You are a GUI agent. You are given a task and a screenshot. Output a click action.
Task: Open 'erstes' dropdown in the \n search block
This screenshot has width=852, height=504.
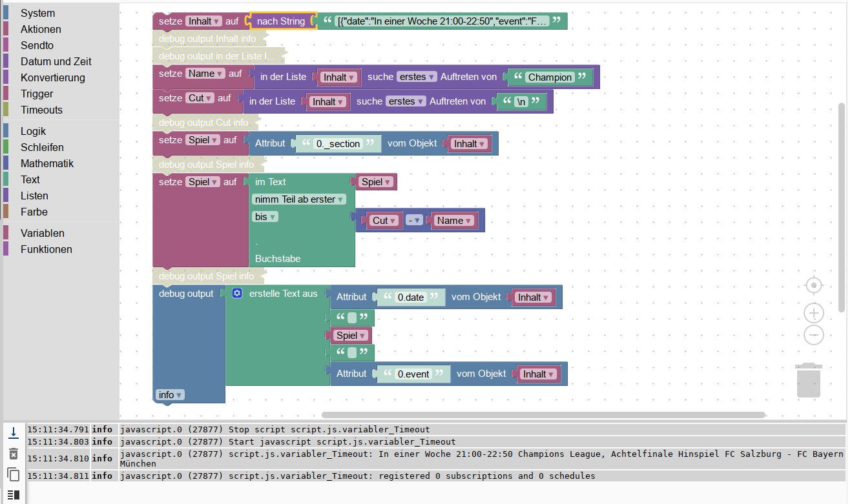coord(406,101)
